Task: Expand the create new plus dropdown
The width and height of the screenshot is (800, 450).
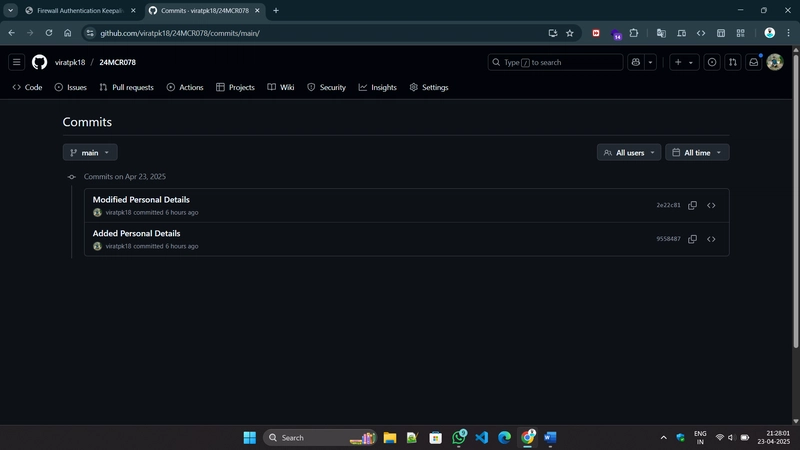Action: tap(684, 62)
